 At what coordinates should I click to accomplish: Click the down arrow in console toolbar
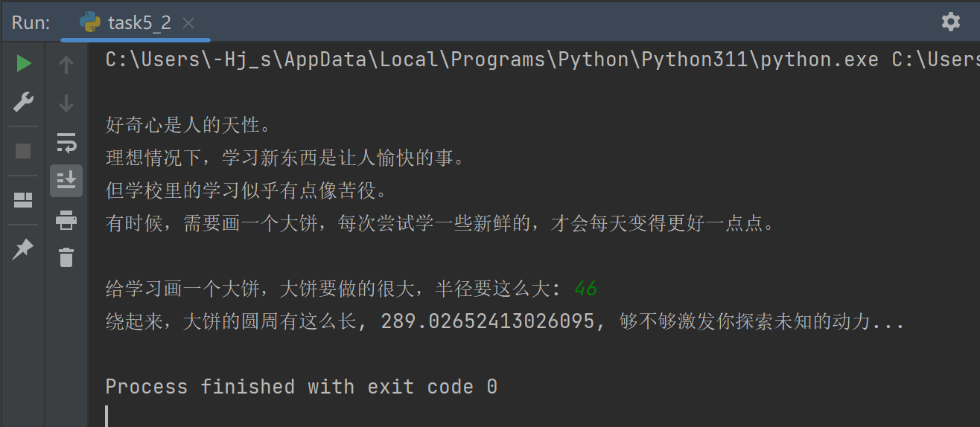pos(66,103)
